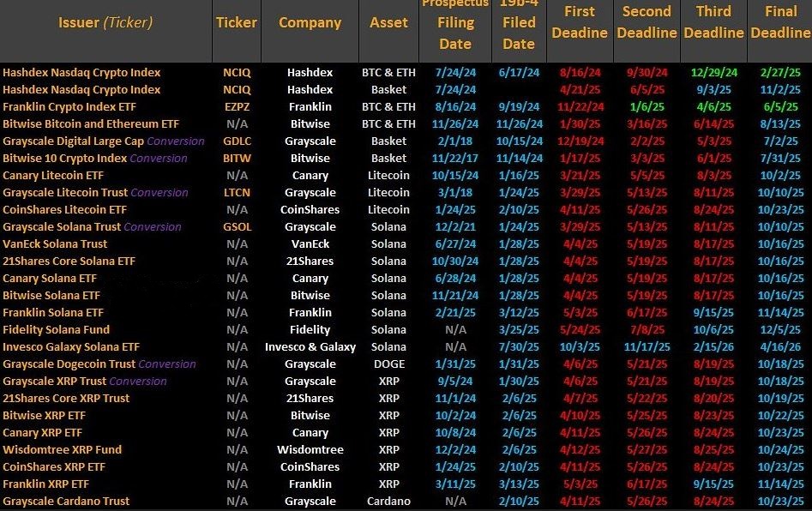The width and height of the screenshot is (812, 511).
Task: Select the 12/29/24 third deadline cell
Action: 713,73
